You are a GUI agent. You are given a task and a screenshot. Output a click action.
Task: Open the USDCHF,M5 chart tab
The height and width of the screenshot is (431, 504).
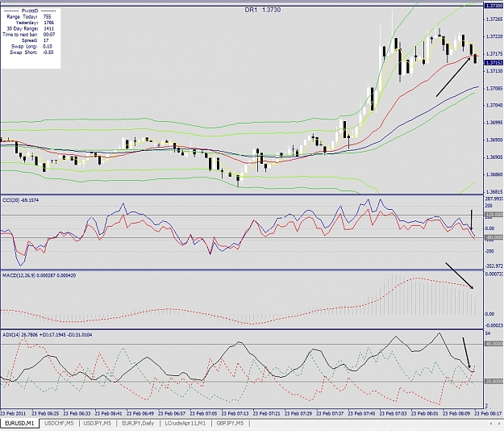[59, 423]
